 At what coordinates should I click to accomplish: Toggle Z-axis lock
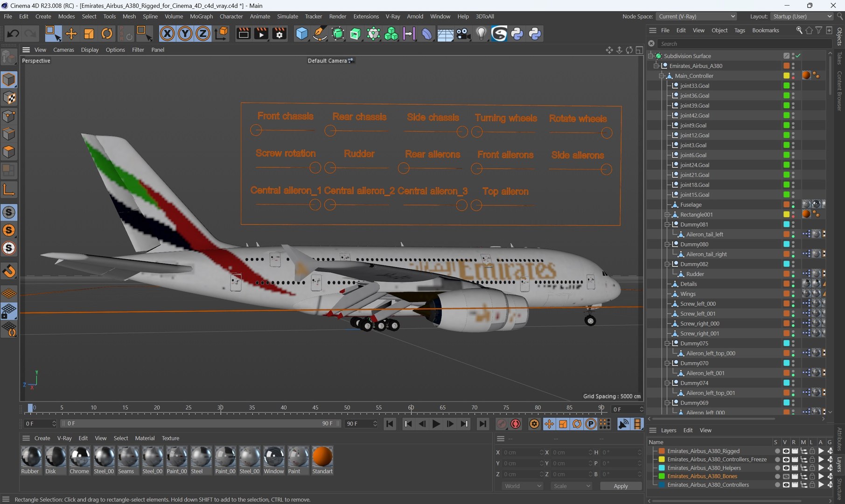pyautogui.click(x=203, y=34)
